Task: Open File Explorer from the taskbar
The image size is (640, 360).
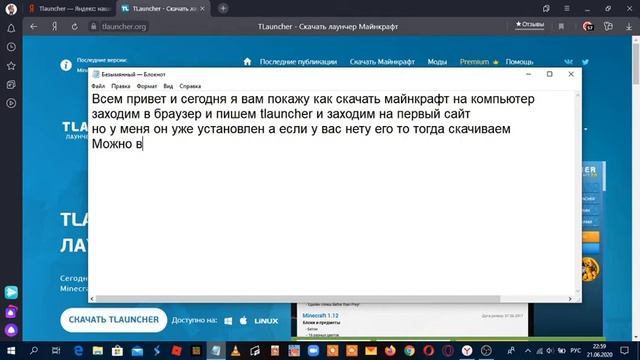Action: (98, 351)
